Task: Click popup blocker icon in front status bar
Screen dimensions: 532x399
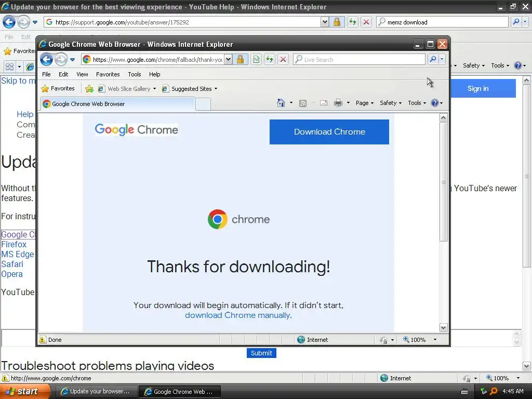Action: point(383,340)
